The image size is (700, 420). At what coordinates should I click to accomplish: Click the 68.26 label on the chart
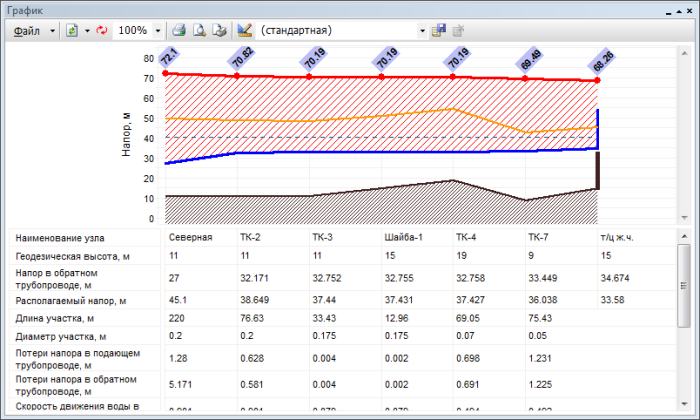[x=603, y=62]
